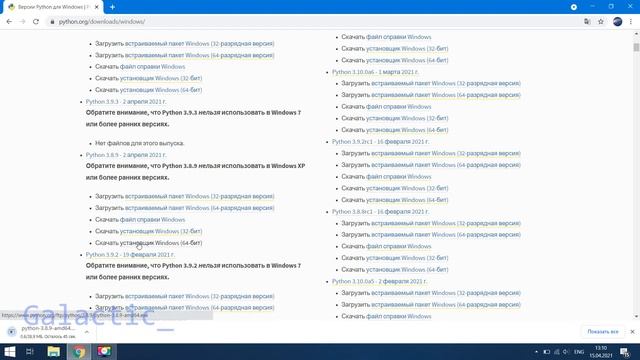Go back to the previous page
640x360 pixels.
pos(9,22)
